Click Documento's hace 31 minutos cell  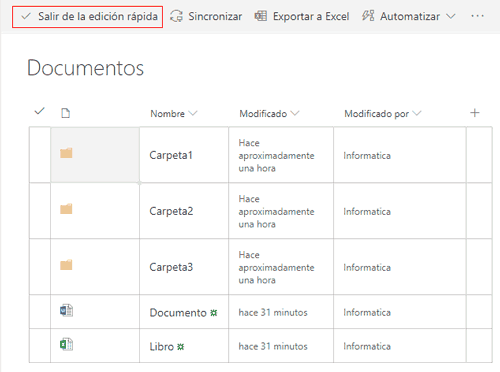click(281, 312)
